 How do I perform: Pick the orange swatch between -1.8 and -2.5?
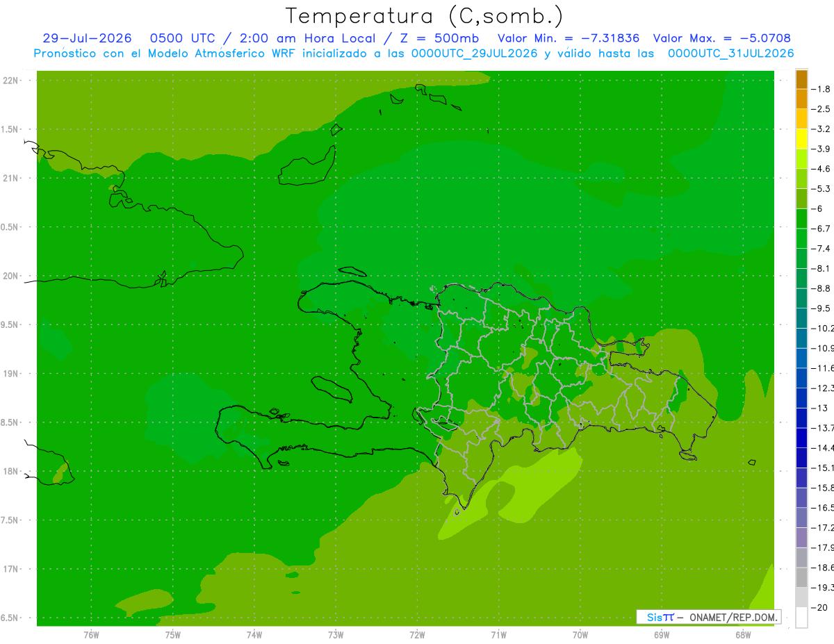[x=801, y=99]
